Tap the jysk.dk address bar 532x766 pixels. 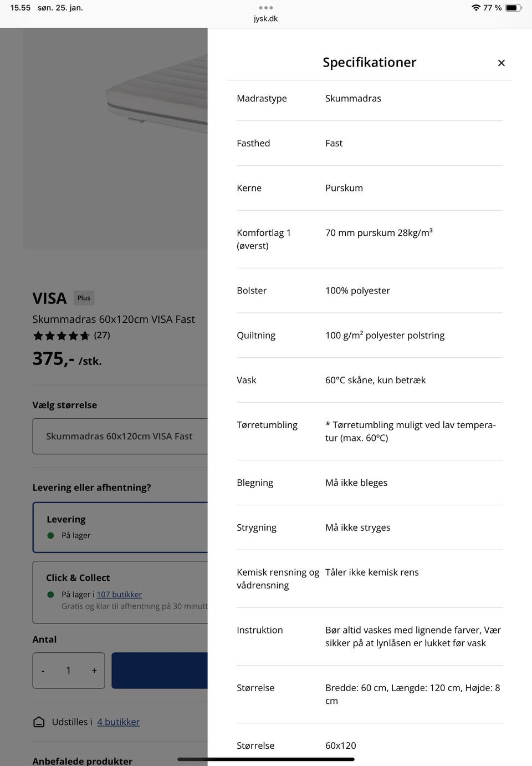(265, 19)
